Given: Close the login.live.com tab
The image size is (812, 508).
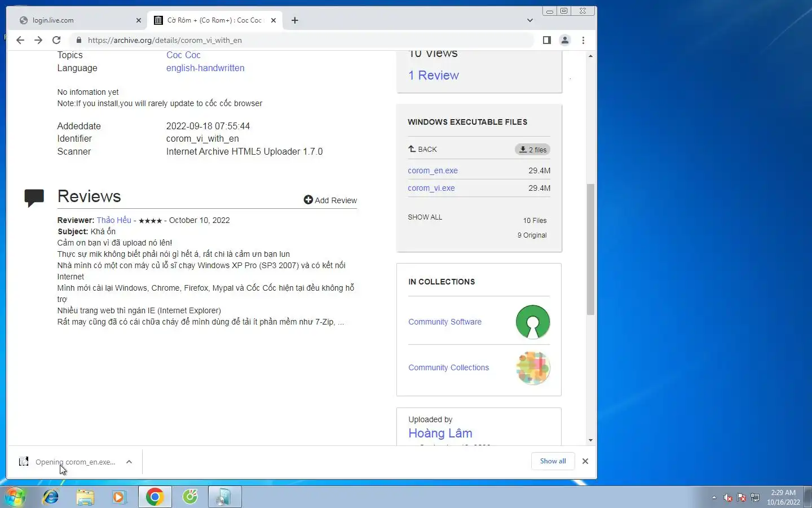Looking at the screenshot, I should [139, 20].
